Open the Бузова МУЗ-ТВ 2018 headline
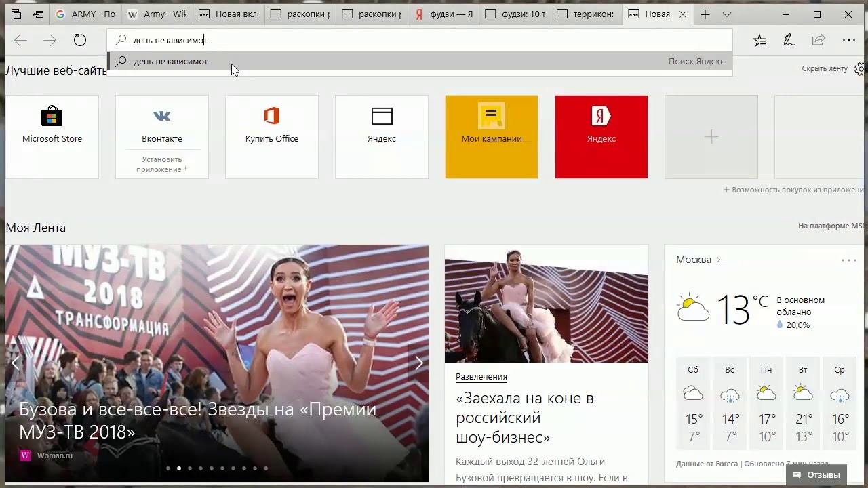 click(x=197, y=420)
